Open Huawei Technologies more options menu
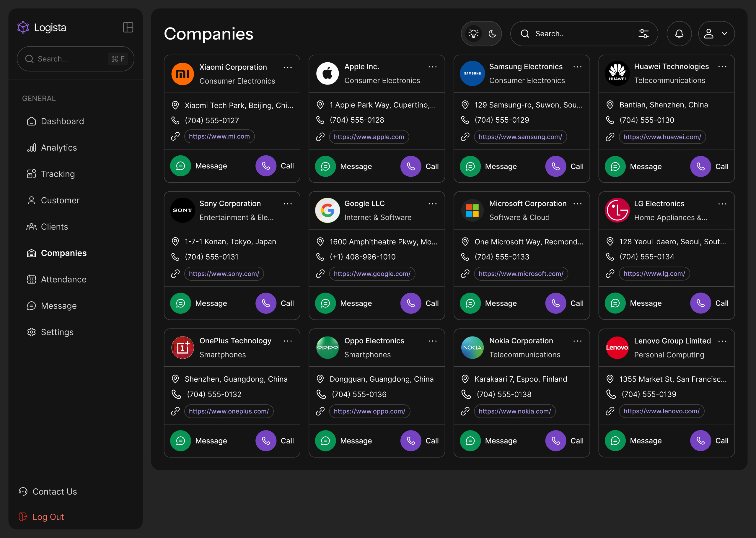 [x=722, y=67]
